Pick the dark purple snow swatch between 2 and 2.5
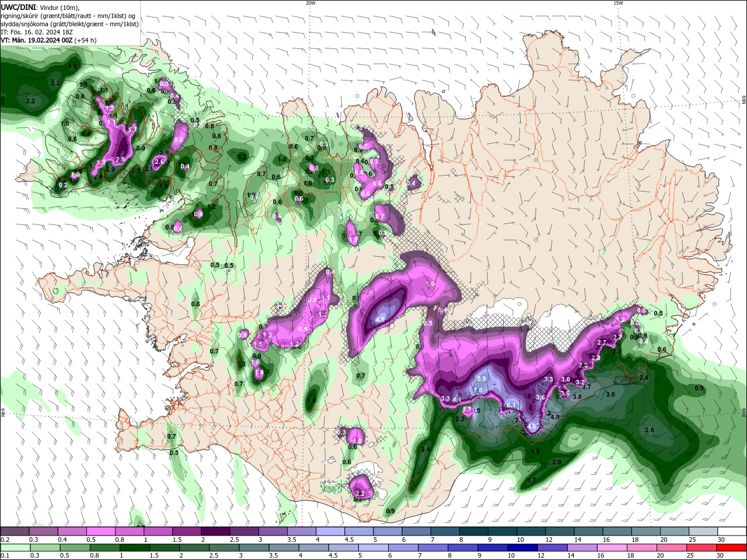The width and height of the screenshot is (747, 560). coord(215,531)
